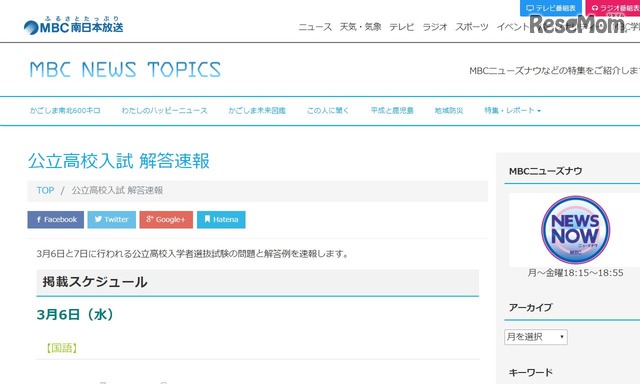
Task: Click the MBCニュースナウ sidebar heading
Action: coord(545,171)
